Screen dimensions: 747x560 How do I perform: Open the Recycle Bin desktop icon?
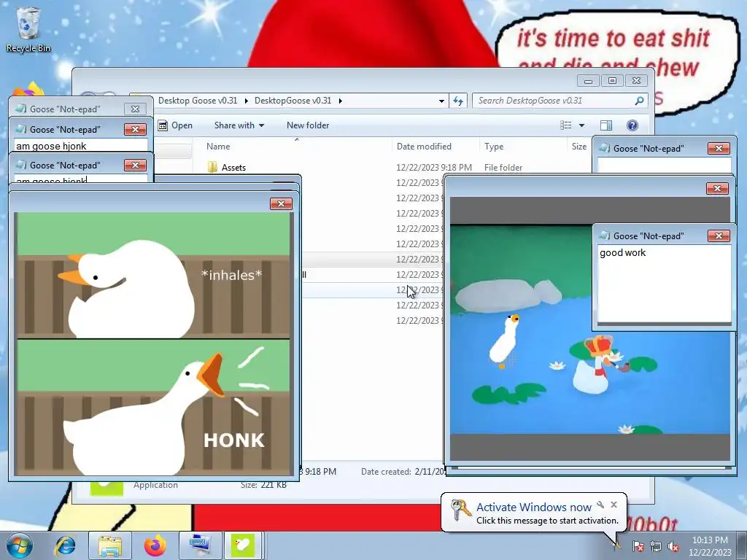[x=28, y=29]
